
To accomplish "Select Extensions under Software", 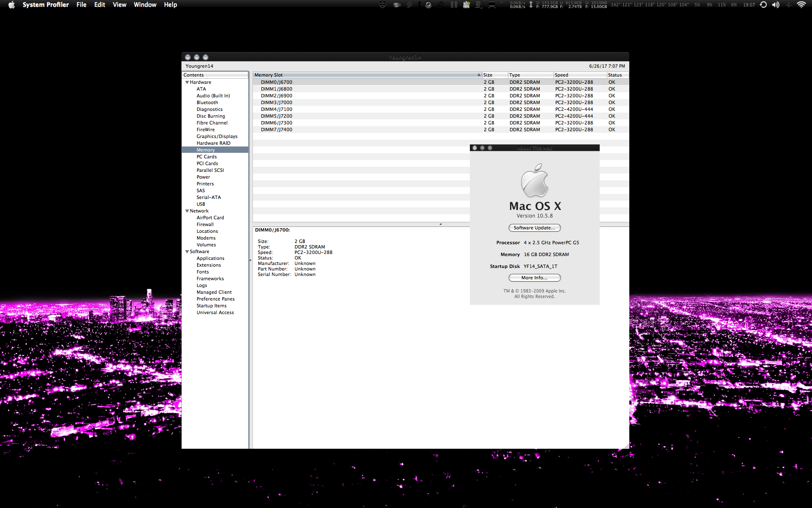I will tap(208, 265).
